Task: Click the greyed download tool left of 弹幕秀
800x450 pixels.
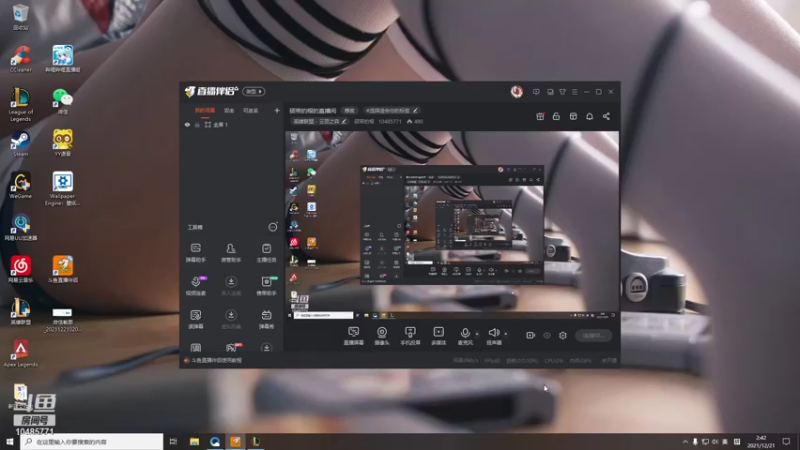Action: 231,319
